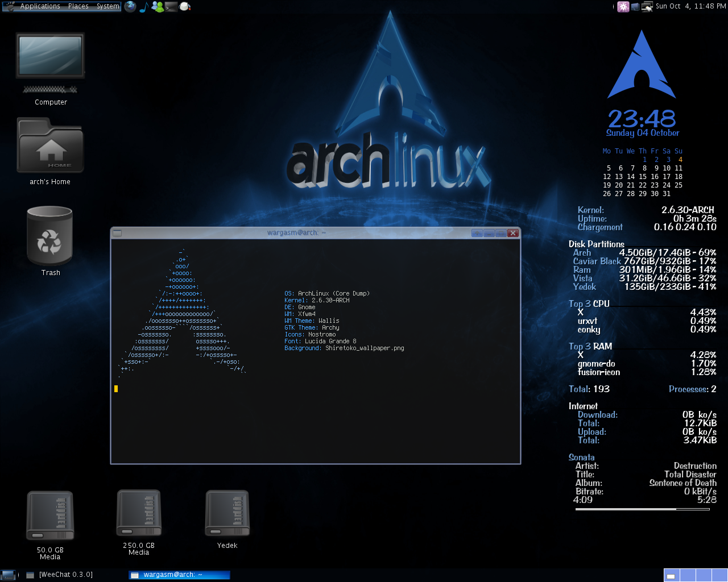Click the Sunday 04 October date text
Viewport: 728px width, 582px height.
click(x=643, y=133)
